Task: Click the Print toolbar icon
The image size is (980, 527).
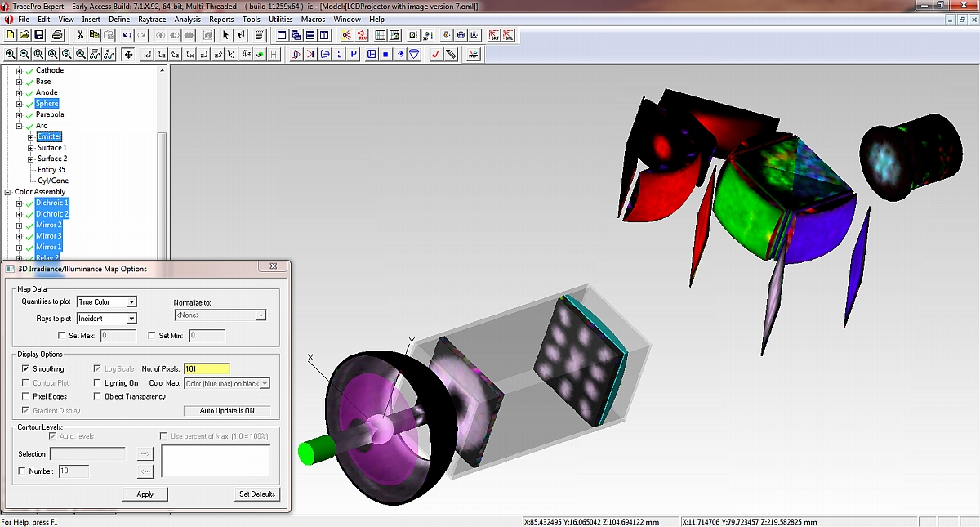Action: point(57,35)
